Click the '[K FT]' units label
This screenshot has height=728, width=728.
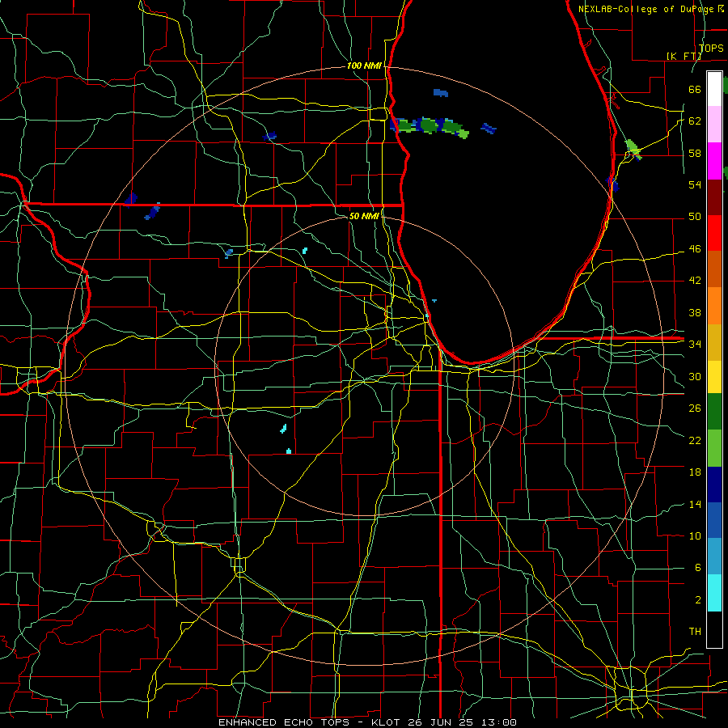pos(684,56)
